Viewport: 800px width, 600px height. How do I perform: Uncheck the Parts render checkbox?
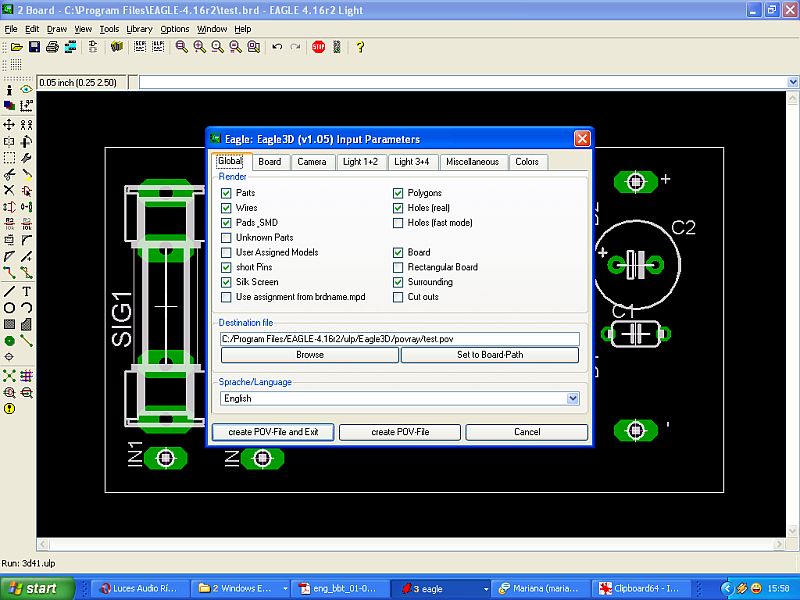[227, 193]
